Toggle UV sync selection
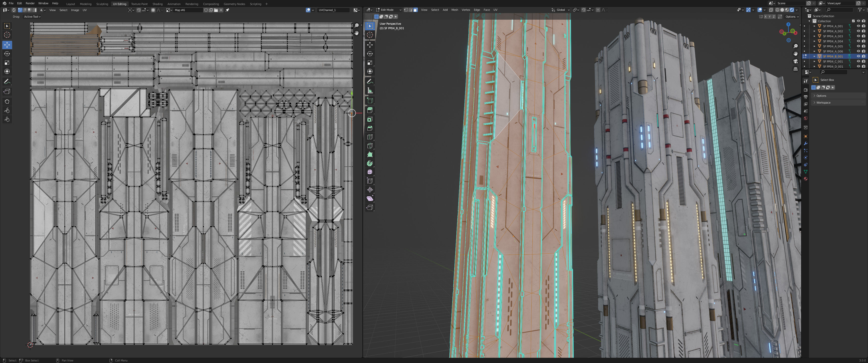 (x=14, y=10)
